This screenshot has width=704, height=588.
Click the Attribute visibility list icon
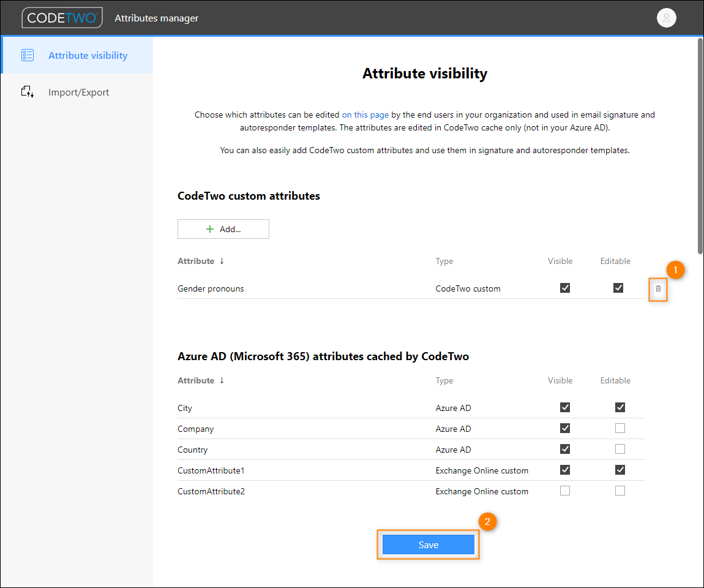click(x=28, y=55)
